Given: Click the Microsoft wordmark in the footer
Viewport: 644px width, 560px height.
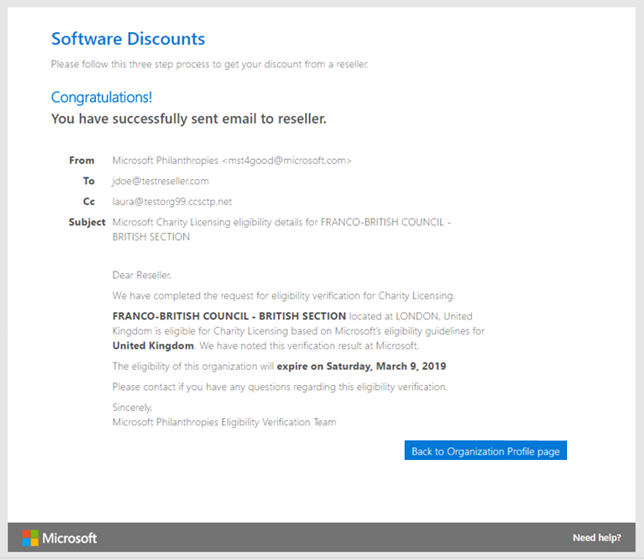Looking at the screenshot, I should 69,538.
